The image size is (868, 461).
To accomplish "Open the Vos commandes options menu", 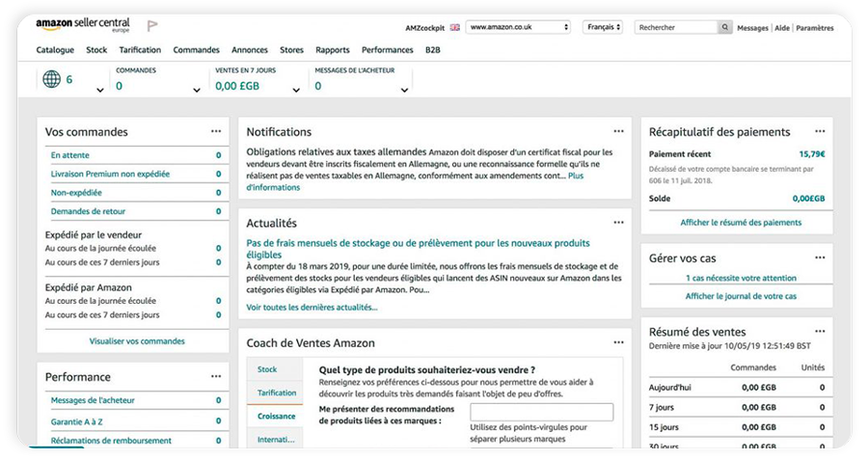I will click(x=216, y=131).
